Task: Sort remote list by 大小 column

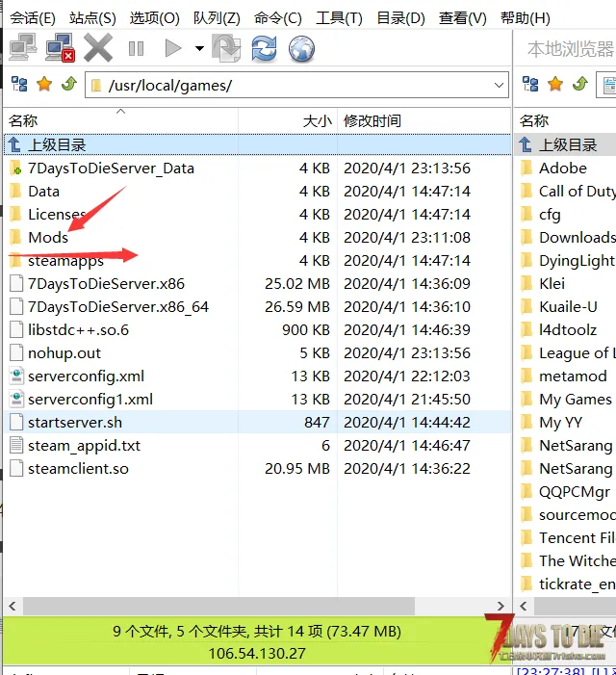Action: pyautogui.click(x=288, y=120)
